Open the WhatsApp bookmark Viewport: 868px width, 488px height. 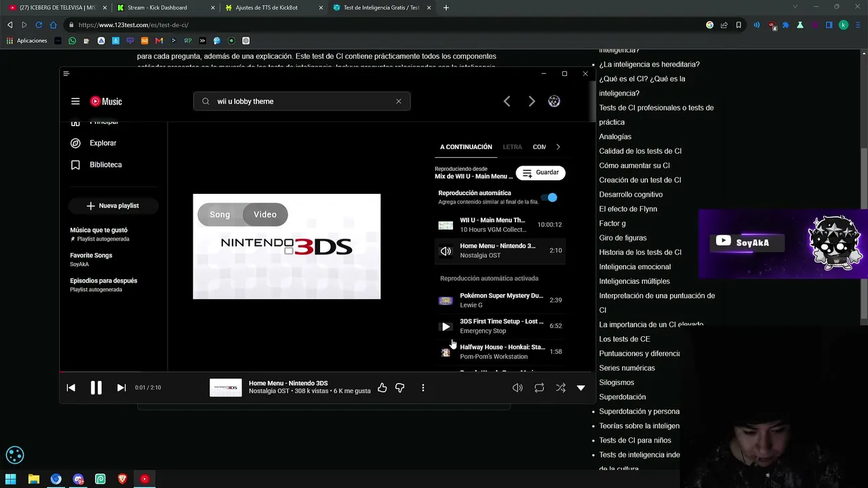pyautogui.click(x=72, y=41)
